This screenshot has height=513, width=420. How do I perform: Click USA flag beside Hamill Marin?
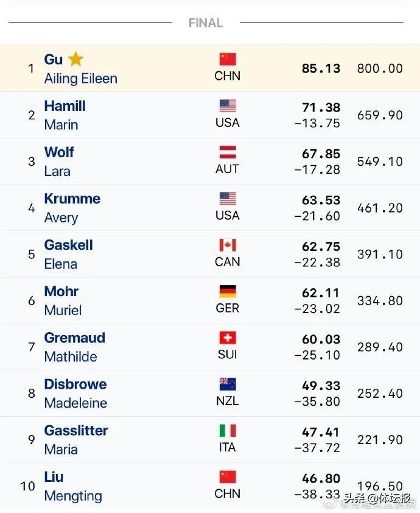tap(228, 106)
